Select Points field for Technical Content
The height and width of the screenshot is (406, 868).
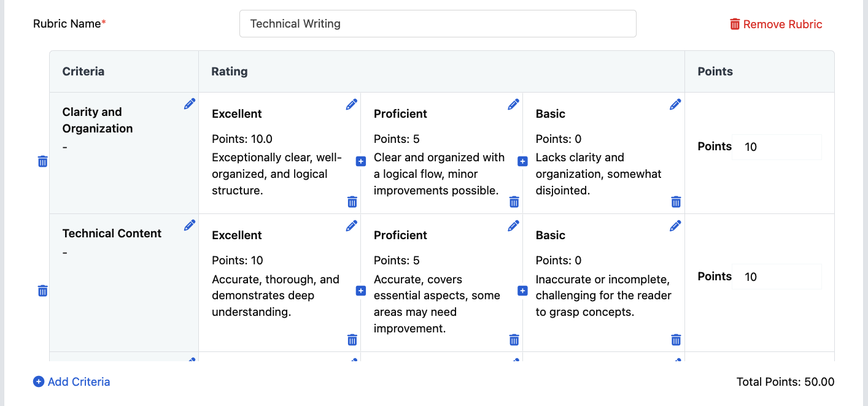(x=777, y=277)
